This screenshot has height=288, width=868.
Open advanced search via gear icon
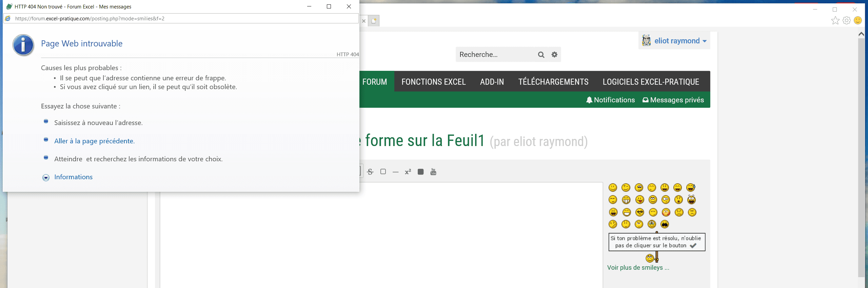click(x=554, y=55)
